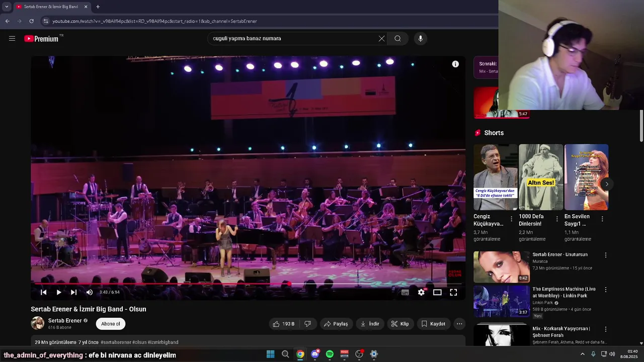The image size is (644, 362).
Task: Reload the YouTube page
Action: click(x=31, y=21)
